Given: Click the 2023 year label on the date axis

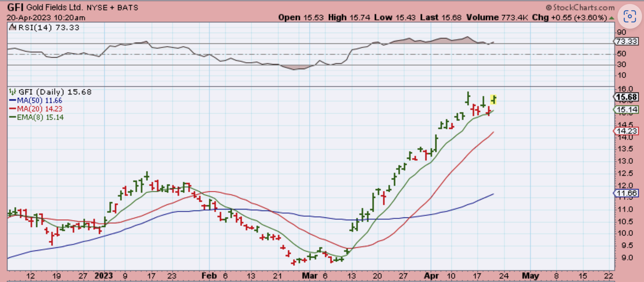Looking at the screenshot, I should (x=104, y=276).
